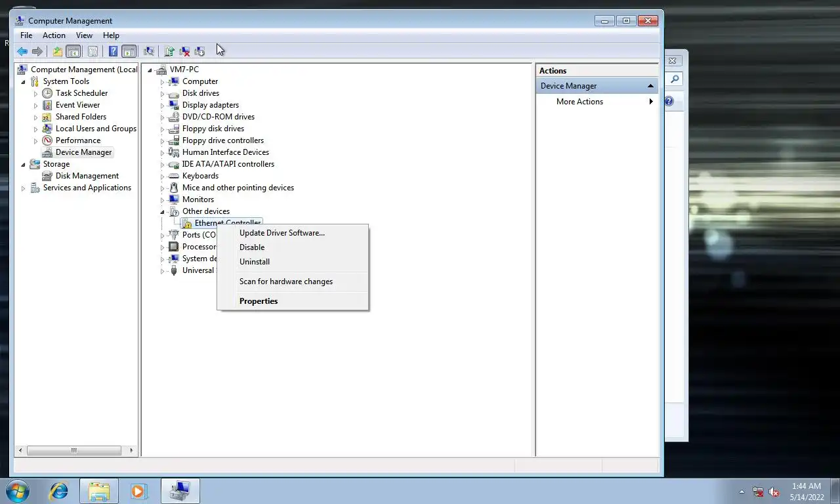Open the Windows Start orb
The width and height of the screenshot is (840, 504).
(x=18, y=491)
